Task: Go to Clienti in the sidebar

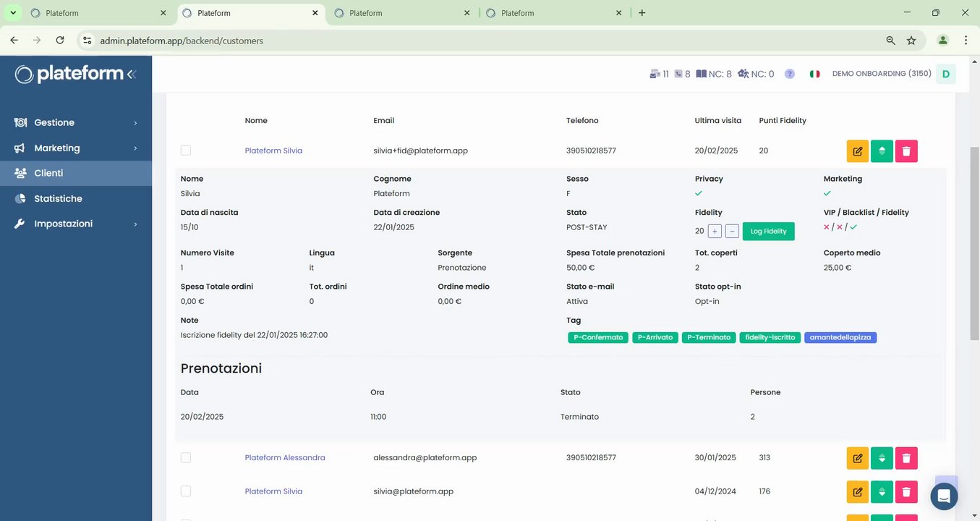Action: point(76,174)
